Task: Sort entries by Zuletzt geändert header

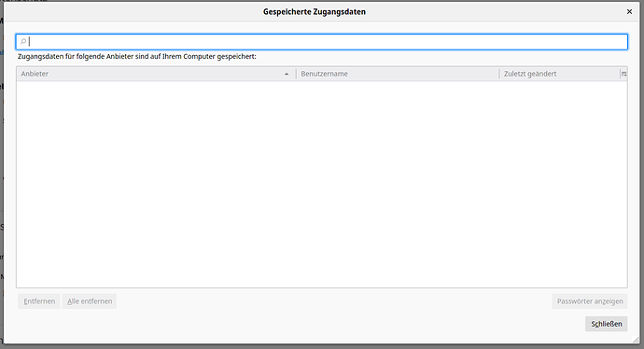Action: pyautogui.click(x=559, y=74)
